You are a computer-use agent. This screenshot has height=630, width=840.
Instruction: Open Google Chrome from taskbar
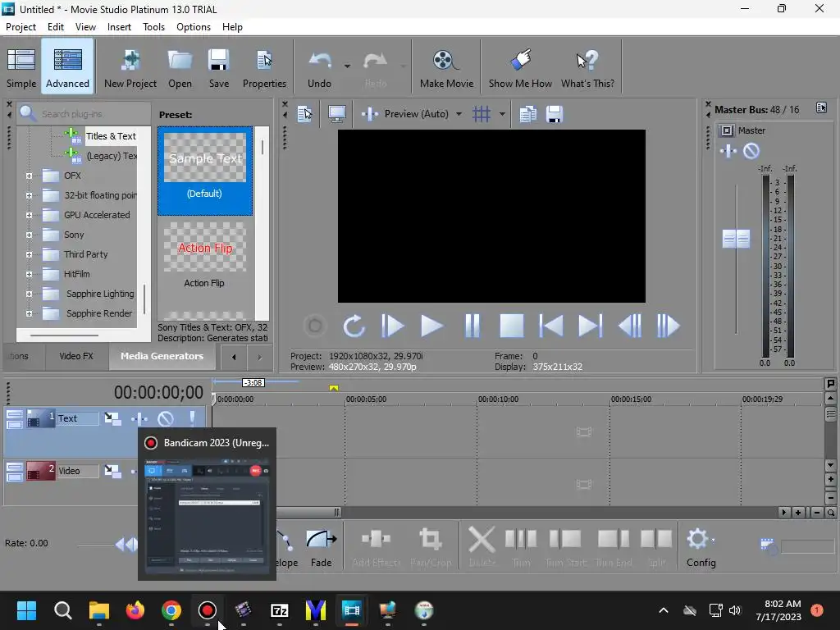pyautogui.click(x=171, y=610)
